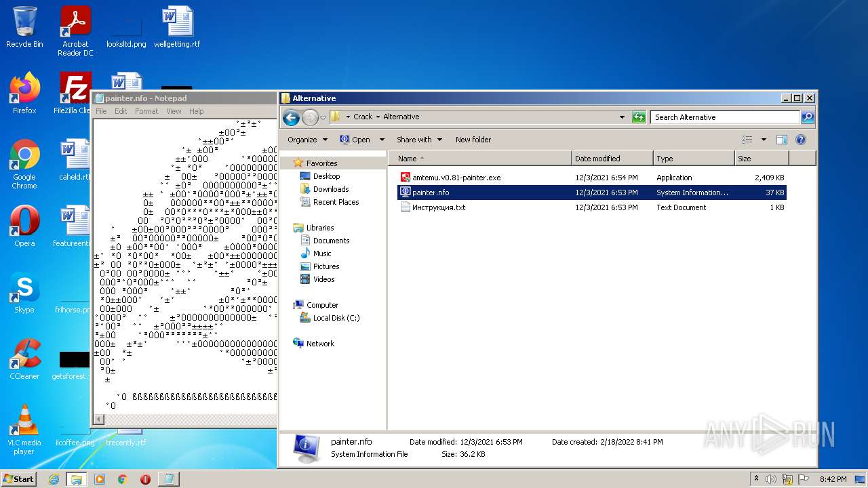Expand recent pages dropdown next to Forward

[323, 118]
